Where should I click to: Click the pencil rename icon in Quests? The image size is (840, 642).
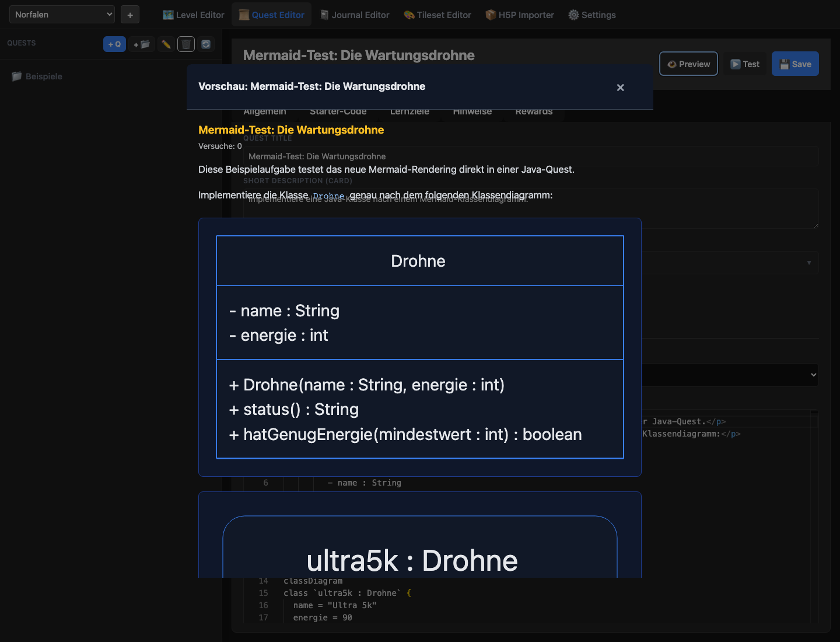click(x=166, y=44)
